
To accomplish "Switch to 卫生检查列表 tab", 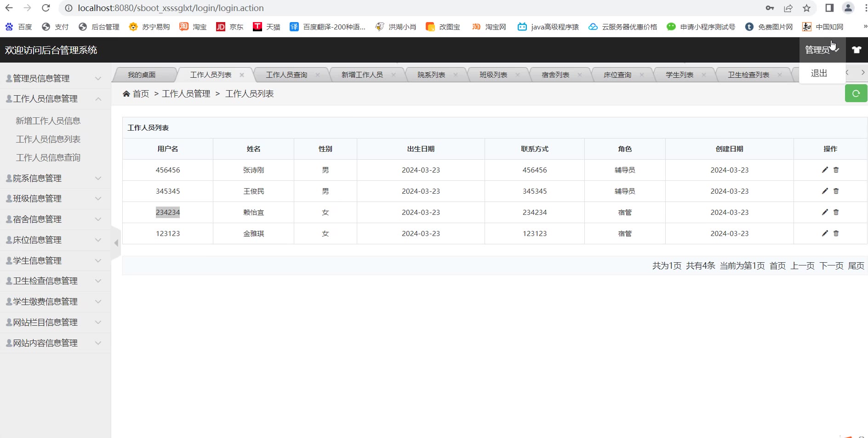I will (x=748, y=75).
